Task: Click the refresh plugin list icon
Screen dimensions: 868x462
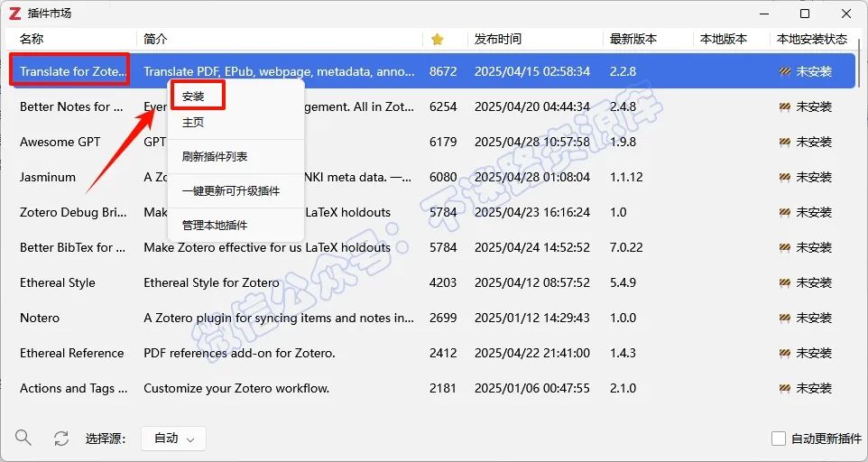Action: (60, 439)
